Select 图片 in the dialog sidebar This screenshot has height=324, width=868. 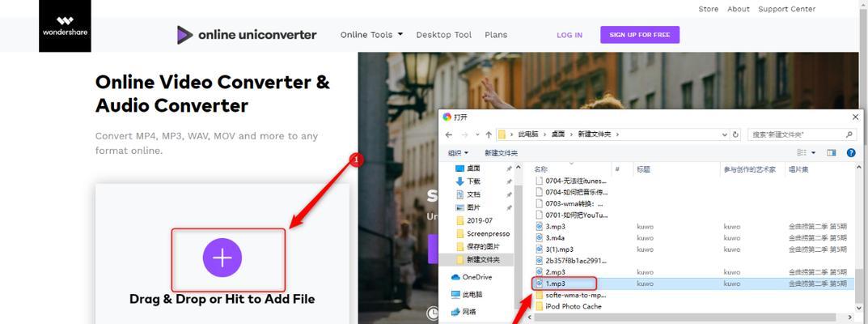473,207
